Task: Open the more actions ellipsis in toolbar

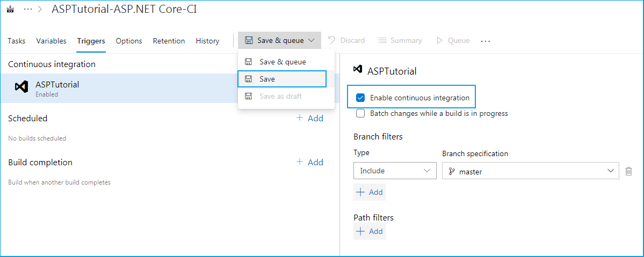Action: [486, 41]
